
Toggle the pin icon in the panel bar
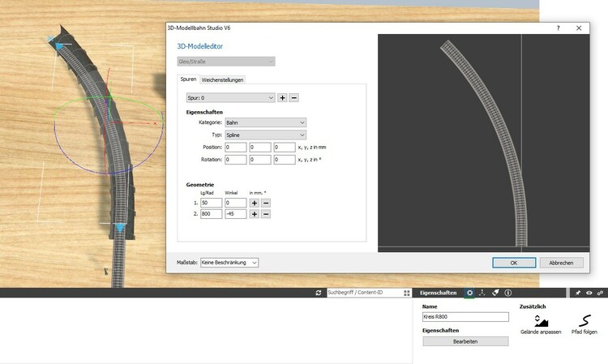point(577,292)
